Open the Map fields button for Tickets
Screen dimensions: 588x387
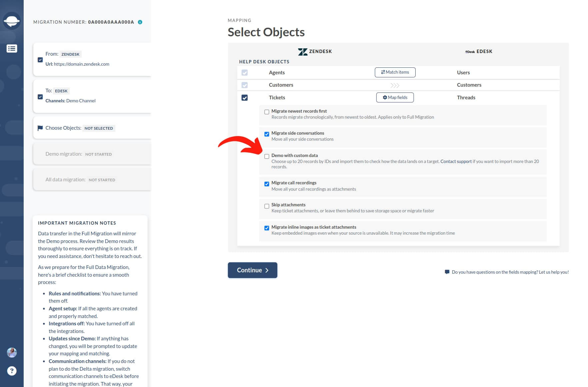[395, 97]
